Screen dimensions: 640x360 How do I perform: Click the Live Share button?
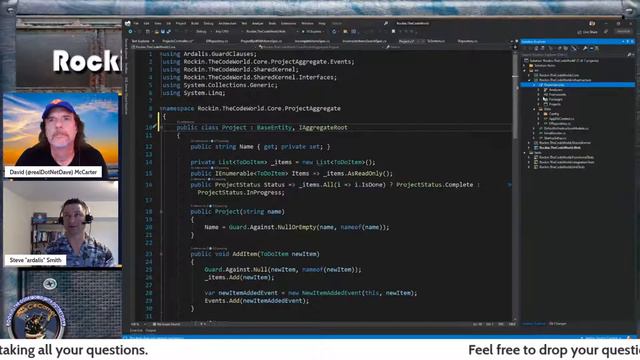click(x=588, y=32)
